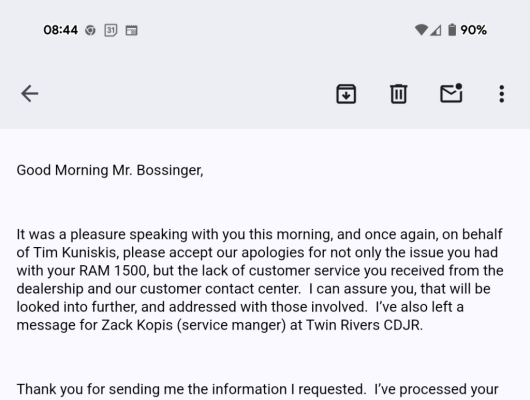Tap the 08:44 clock in status bar
Image resolution: width=530 pixels, height=400 pixels.
pyautogui.click(x=61, y=30)
